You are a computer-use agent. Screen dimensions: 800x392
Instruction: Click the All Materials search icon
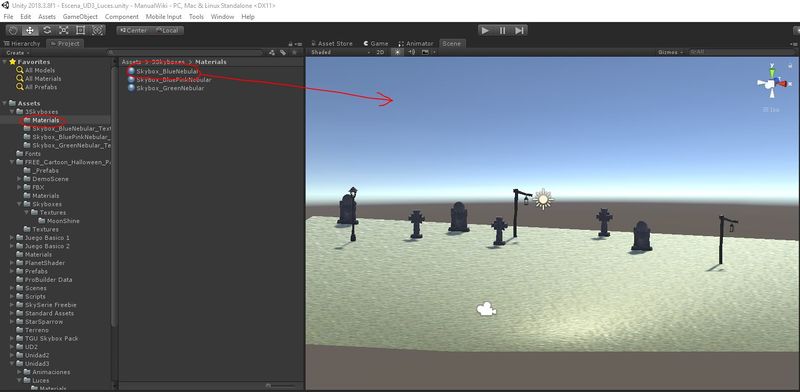(x=20, y=79)
